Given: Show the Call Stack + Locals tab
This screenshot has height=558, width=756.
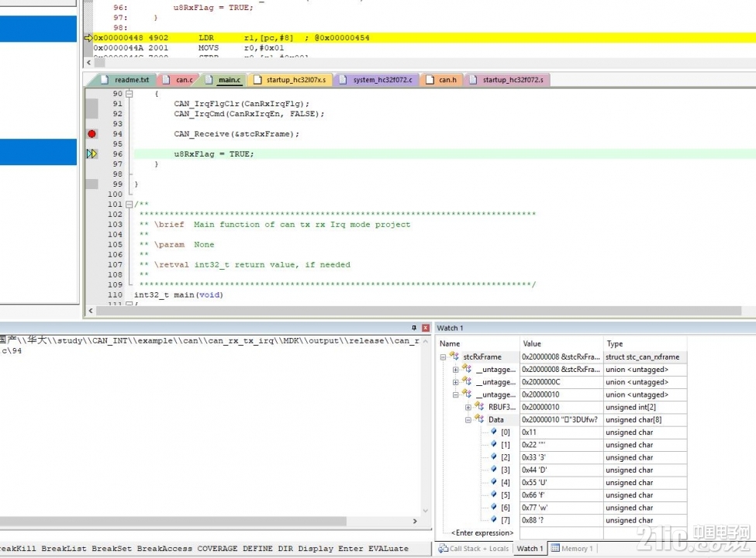Looking at the screenshot, I should pos(473,549).
